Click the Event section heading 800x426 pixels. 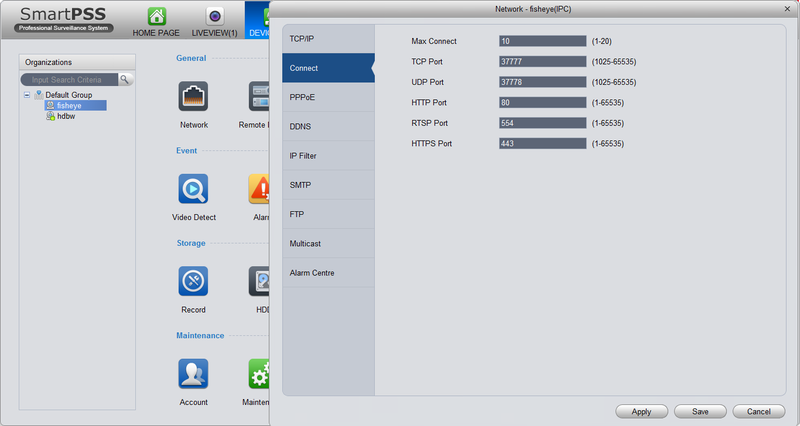[x=186, y=151]
